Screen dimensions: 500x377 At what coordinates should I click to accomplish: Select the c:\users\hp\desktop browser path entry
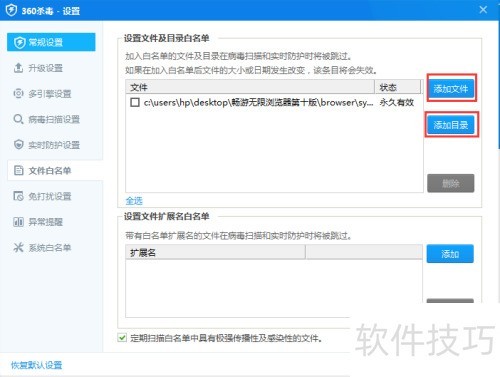click(x=258, y=102)
